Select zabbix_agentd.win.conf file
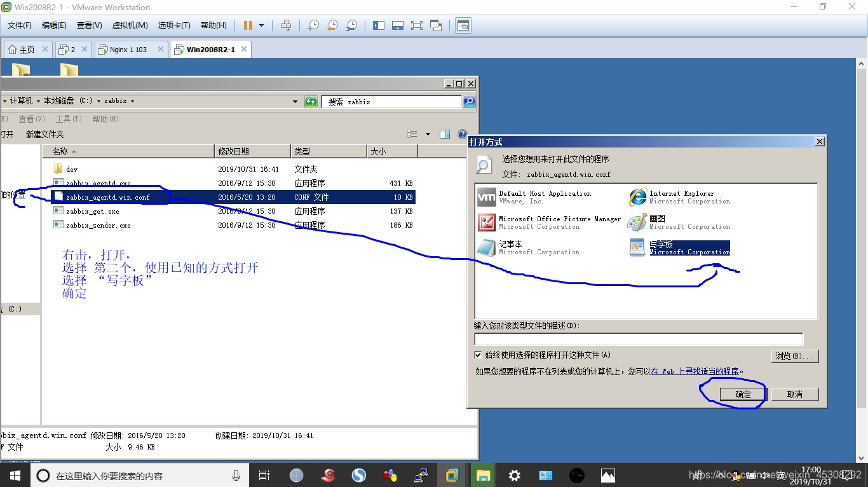This screenshot has width=868, height=487. (233, 197)
